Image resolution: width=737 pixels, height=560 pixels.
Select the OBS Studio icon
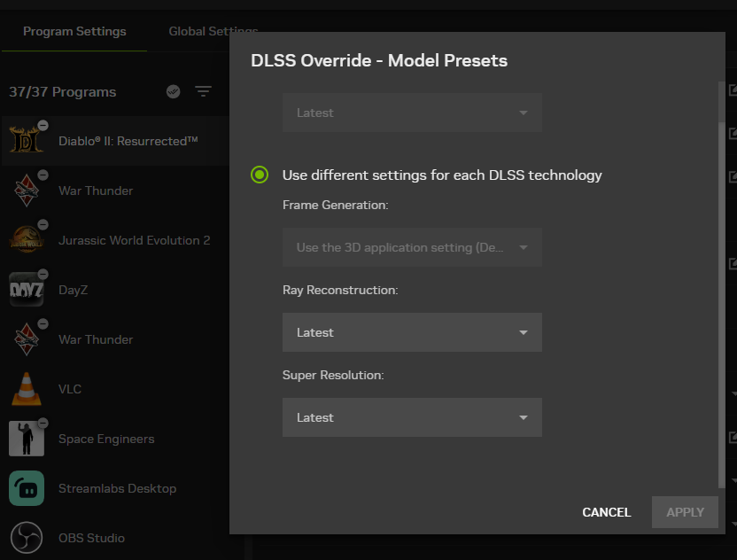click(x=26, y=538)
